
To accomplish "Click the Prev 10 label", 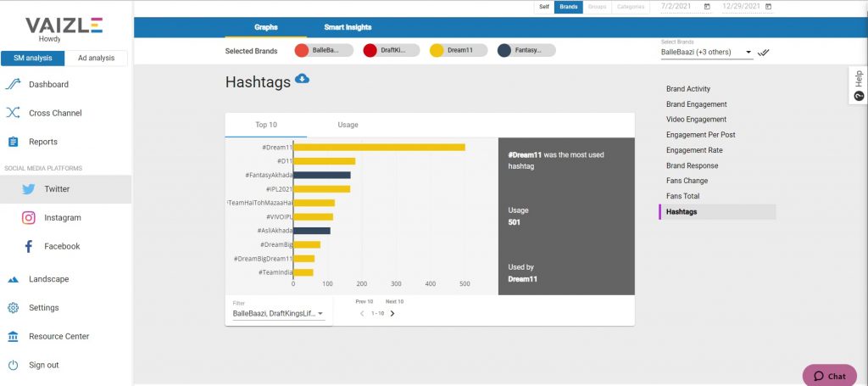I will (x=364, y=302).
